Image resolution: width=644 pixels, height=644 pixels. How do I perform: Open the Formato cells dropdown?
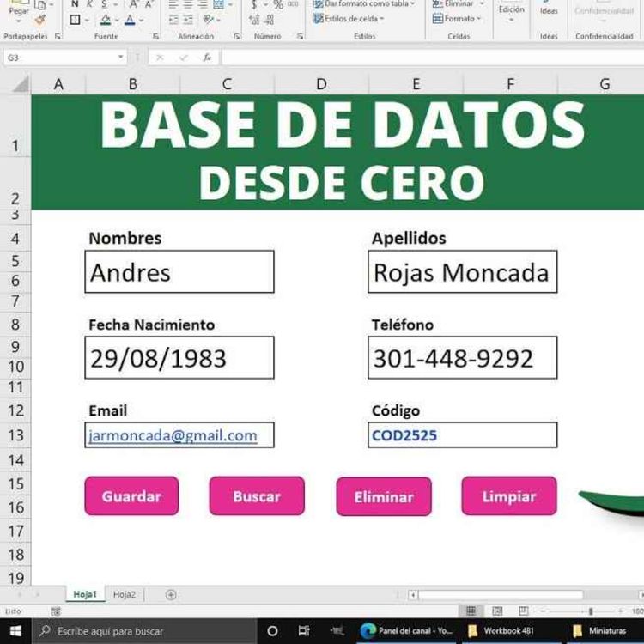456,19
